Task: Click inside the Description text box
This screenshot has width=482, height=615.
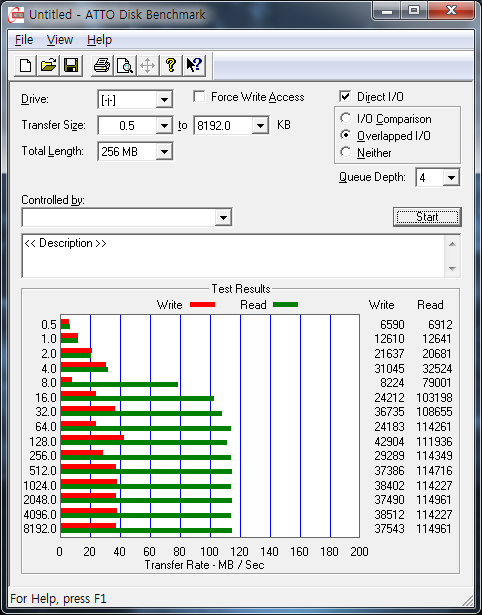Action: tap(233, 256)
